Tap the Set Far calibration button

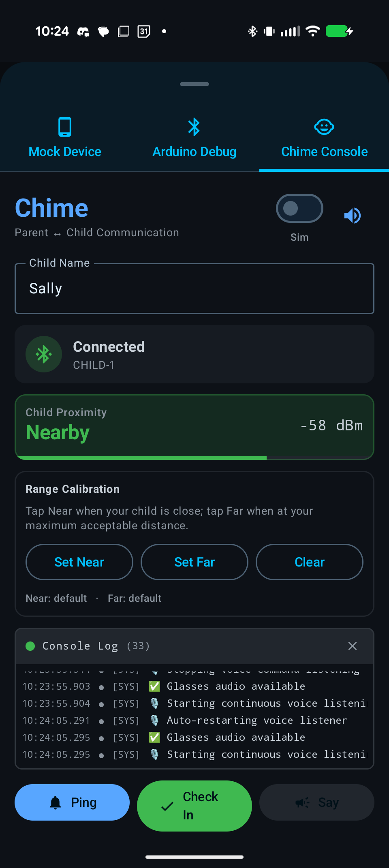[x=194, y=562]
